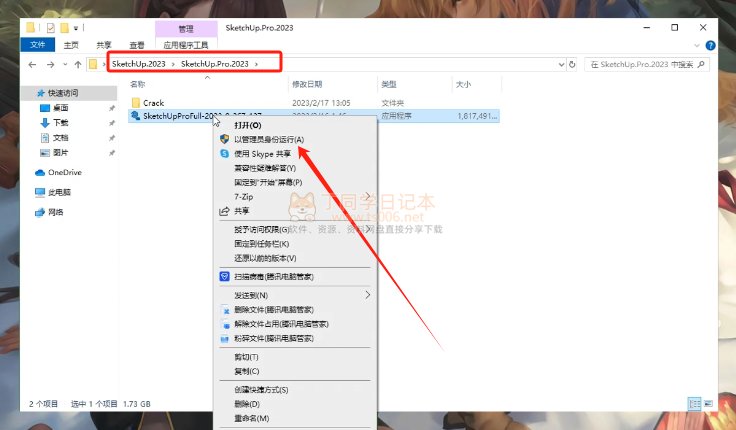Open the Grant access to (授予访问权限) submenu
The width and height of the screenshot is (736, 430).
click(x=261, y=230)
